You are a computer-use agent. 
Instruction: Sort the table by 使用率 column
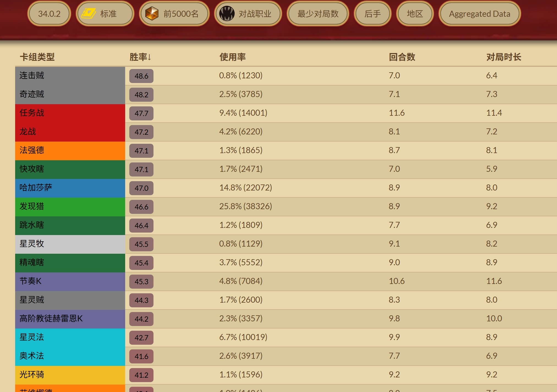pos(232,57)
